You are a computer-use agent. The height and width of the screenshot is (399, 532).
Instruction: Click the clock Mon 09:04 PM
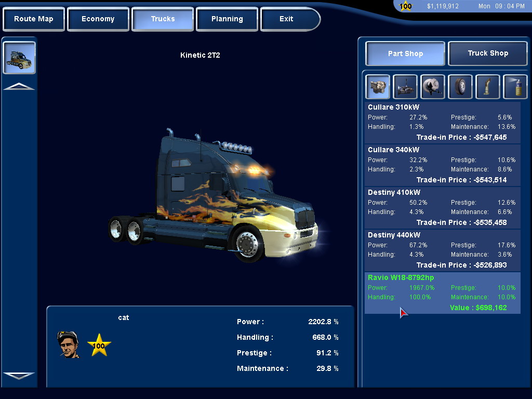pos(501,6)
